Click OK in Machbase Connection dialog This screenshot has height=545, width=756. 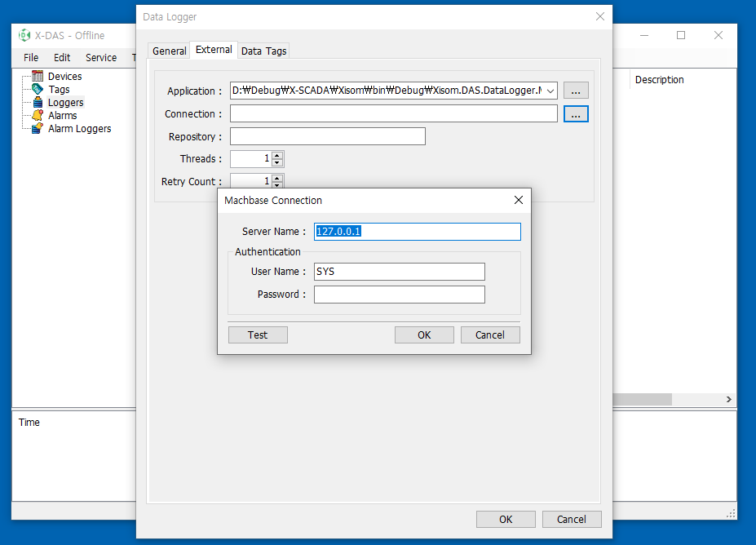(x=424, y=335)
